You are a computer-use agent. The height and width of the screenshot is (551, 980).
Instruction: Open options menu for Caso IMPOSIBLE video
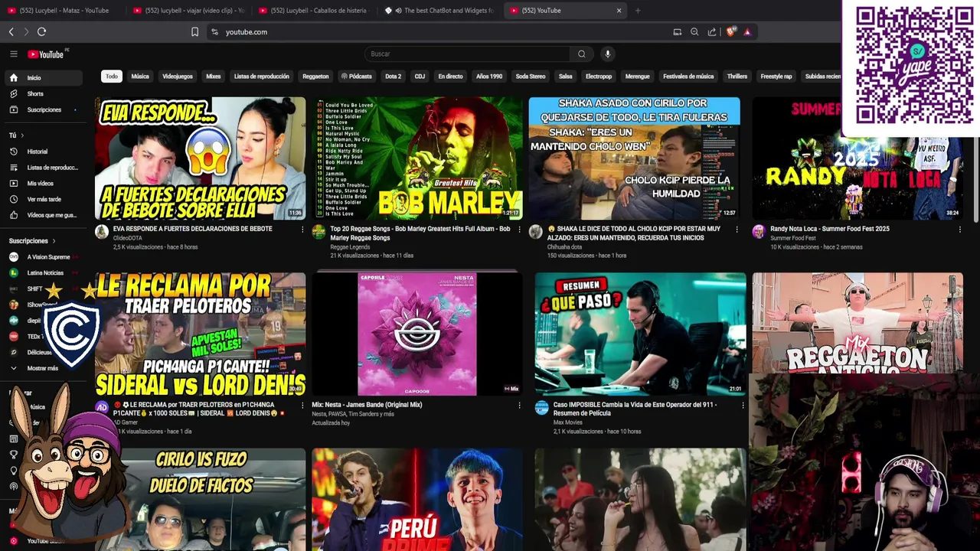click(742, 406)
